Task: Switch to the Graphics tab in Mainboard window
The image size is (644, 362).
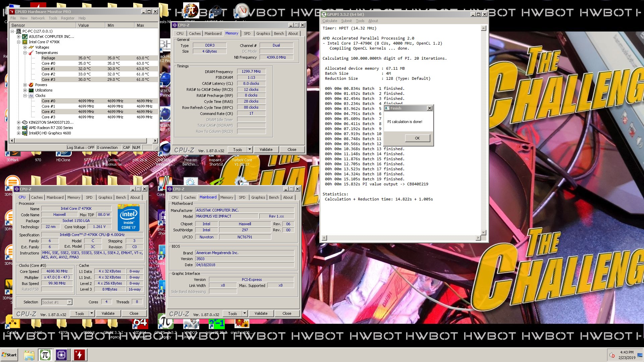Action: tap(258, 197)
